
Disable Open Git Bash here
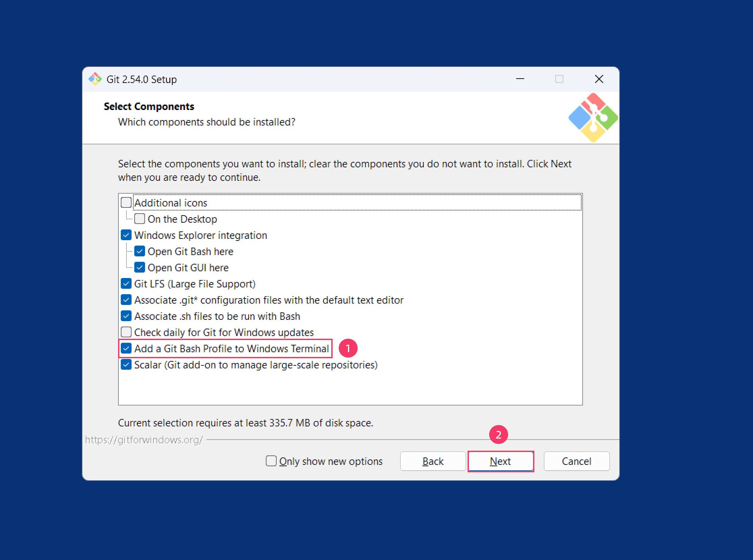(x=140, y=252)
